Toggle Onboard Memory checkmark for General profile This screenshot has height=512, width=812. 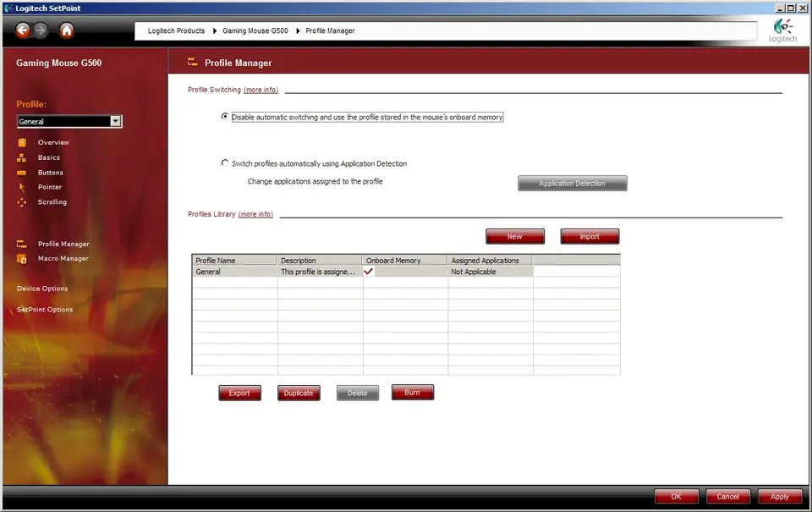click(x=369, y=272)
